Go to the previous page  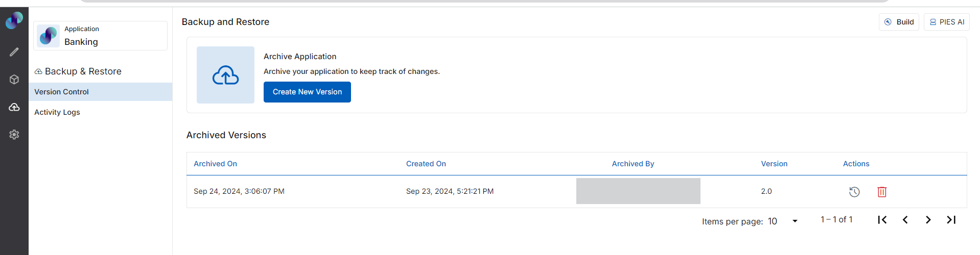[x=905, y=220]
